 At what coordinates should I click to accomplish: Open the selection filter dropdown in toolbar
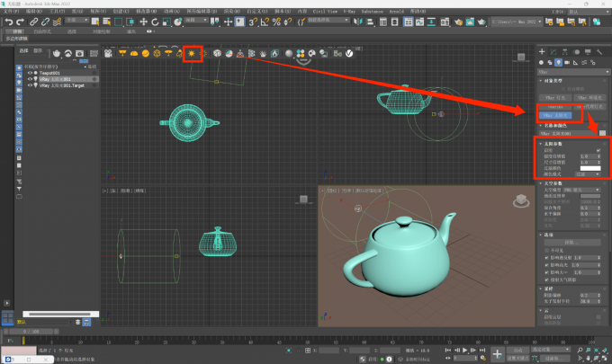pyautogui.click(x=76, y=20)
